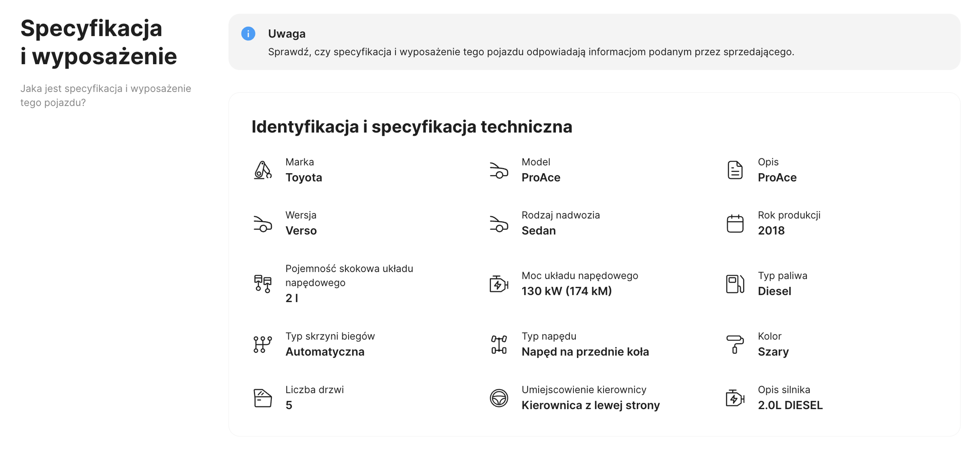Select the door icon for Liczba drzwi
This screenshot has width=980, height=453.
point(263,398)
